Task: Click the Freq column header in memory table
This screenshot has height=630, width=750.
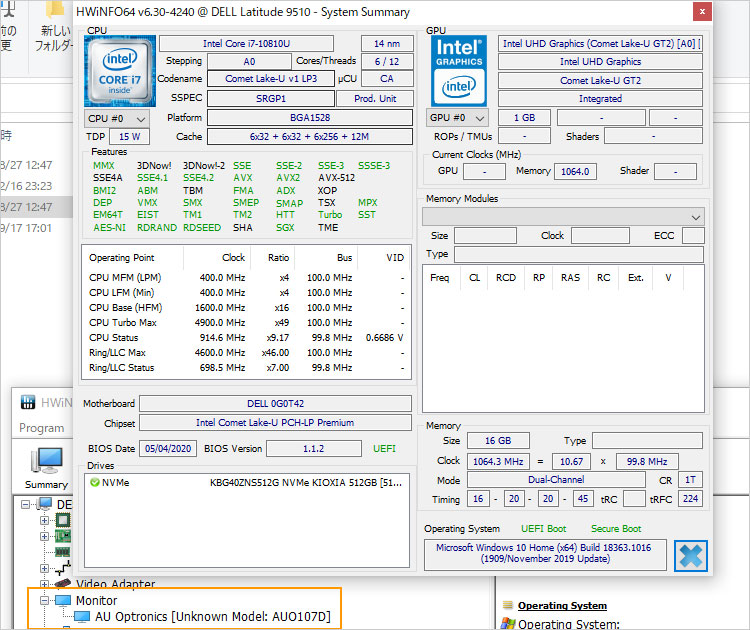Action: tap(440, 277)
